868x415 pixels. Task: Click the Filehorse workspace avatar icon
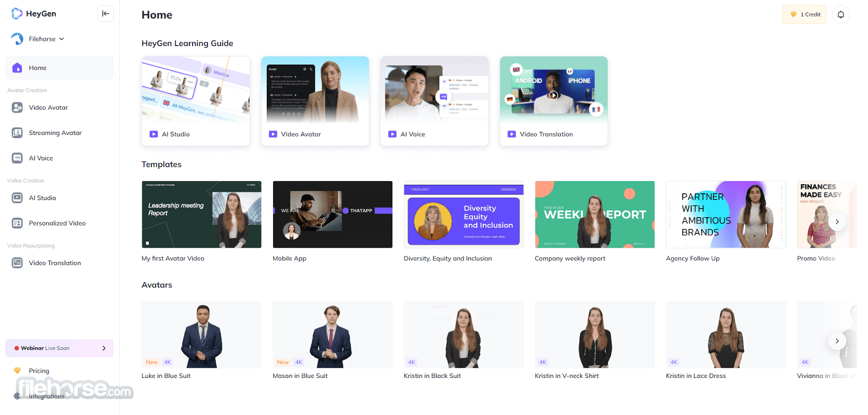(17, 39)
